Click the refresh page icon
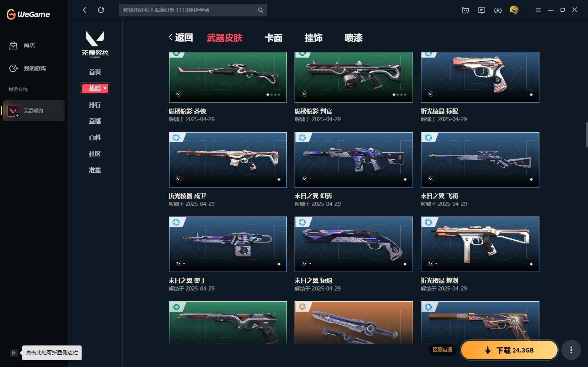 coord(101,10)
